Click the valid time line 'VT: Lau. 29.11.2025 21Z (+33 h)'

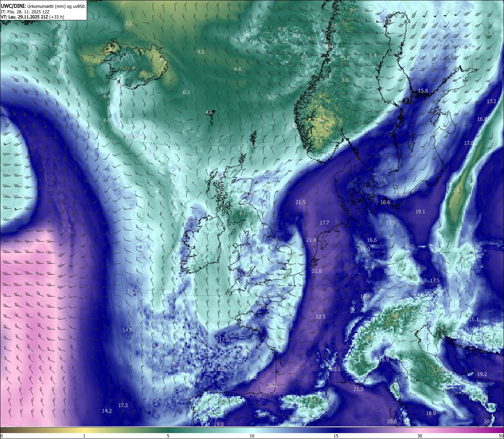(x=32, y=17)
